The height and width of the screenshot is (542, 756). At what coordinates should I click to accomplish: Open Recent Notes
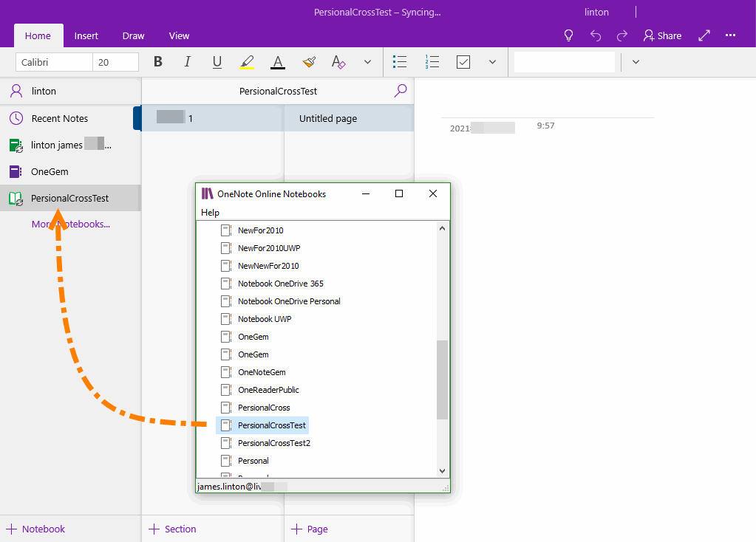point(70,119)
